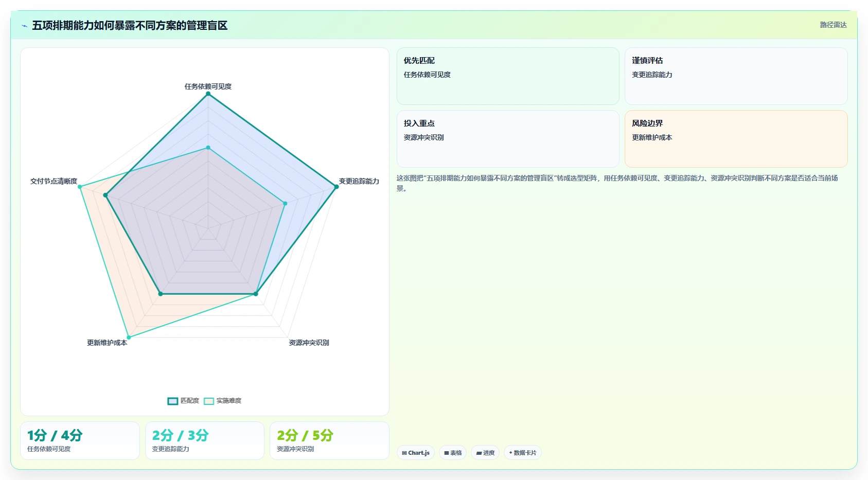The width and height of the screenshot is (868, 480).
Task: Click the small icon before the page title
Action: [x=24, y=26]
